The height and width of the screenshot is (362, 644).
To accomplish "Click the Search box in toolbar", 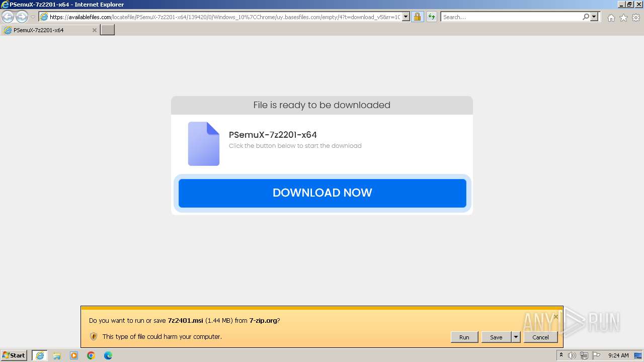I will coord(511,17).
